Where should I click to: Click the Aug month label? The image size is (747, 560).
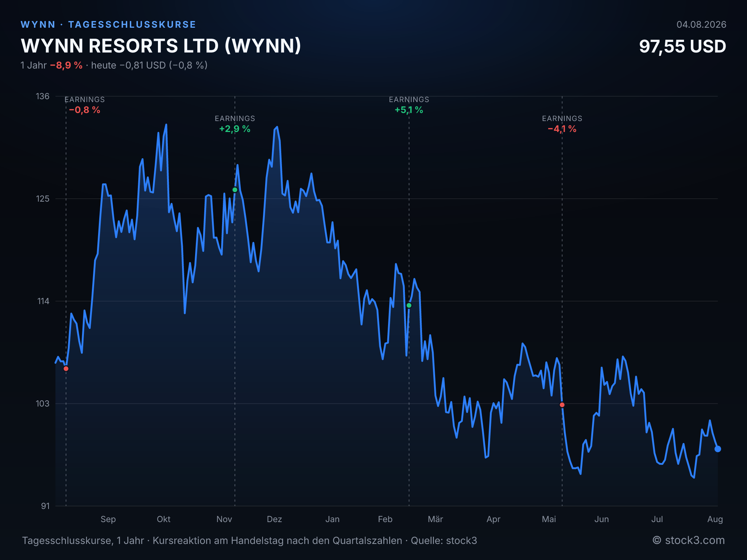[x=715, y=519]
